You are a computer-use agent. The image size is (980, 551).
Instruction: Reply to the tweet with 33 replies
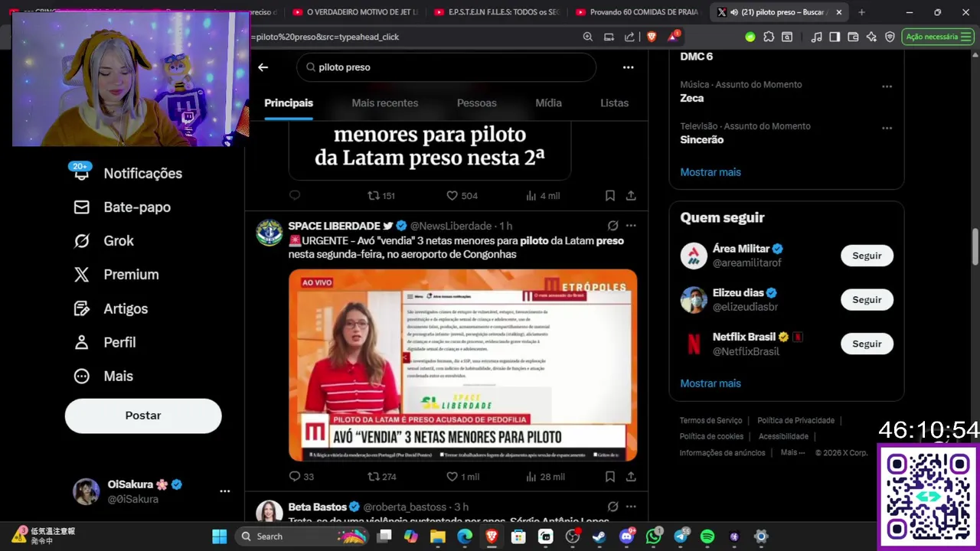pyautogui.click(x=301, y=477)
